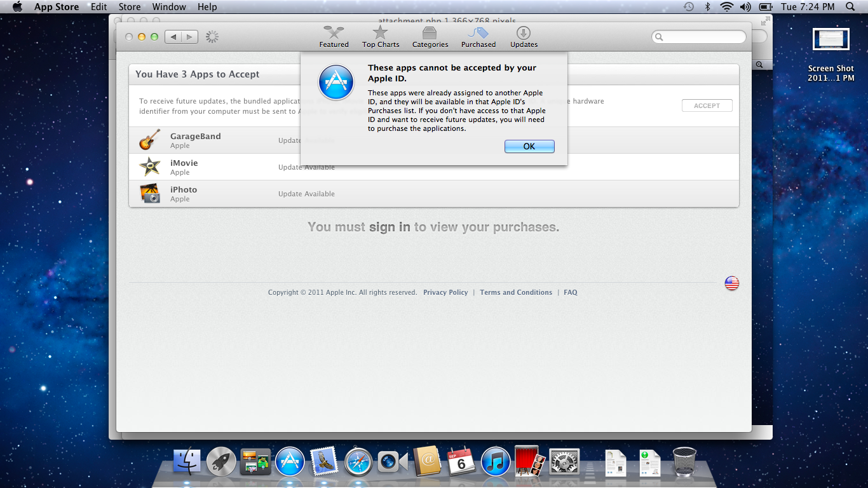Screen dimensions: 868x488
Task: Click the sign in link
Action: pos(390,227)
